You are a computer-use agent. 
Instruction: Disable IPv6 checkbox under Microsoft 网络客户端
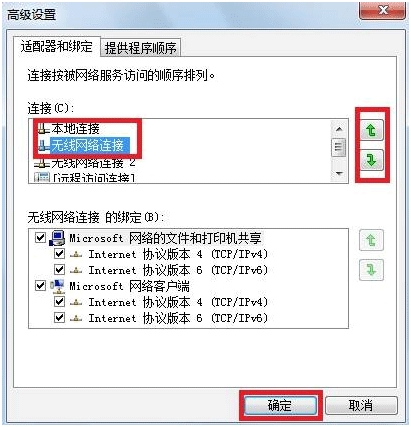59,318
